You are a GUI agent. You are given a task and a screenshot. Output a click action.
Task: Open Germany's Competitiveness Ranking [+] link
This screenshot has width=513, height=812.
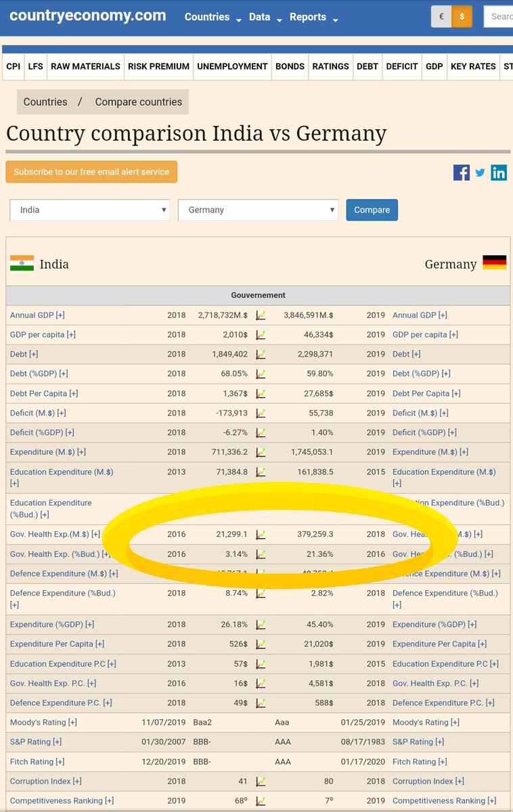pyautogui.click(x=444, y=801)
